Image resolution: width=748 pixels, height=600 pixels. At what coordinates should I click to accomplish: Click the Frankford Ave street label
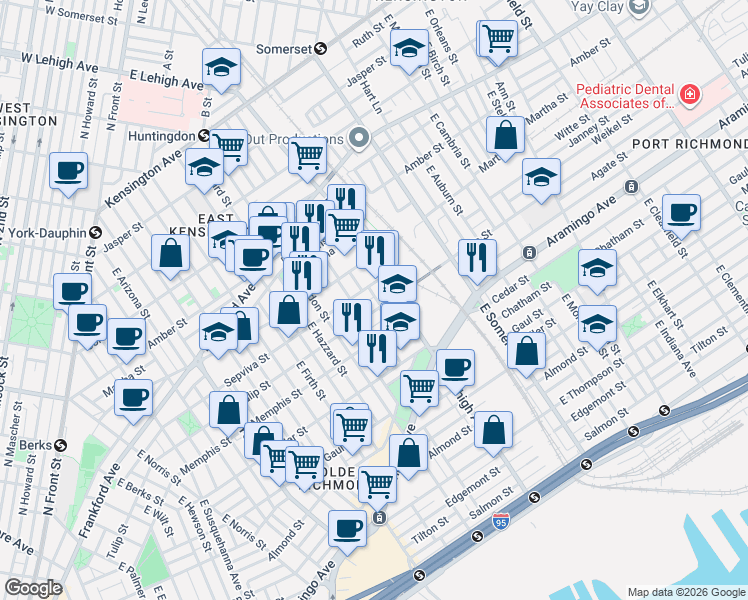99,500
